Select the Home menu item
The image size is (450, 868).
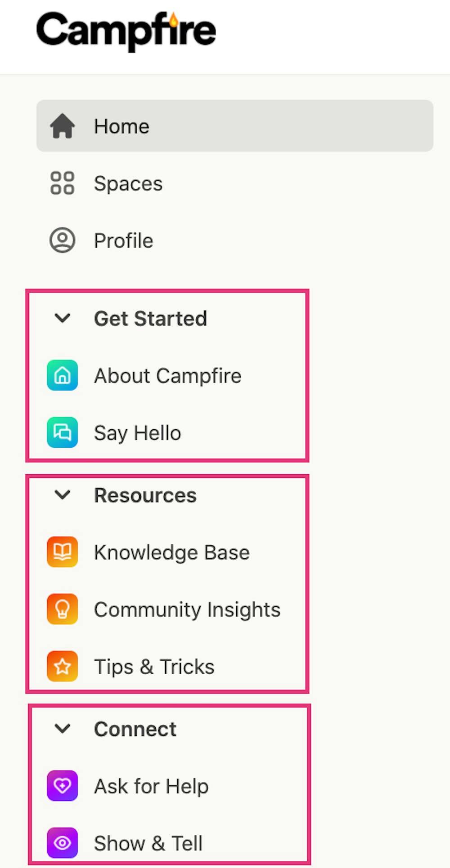[x=121, y=126]
